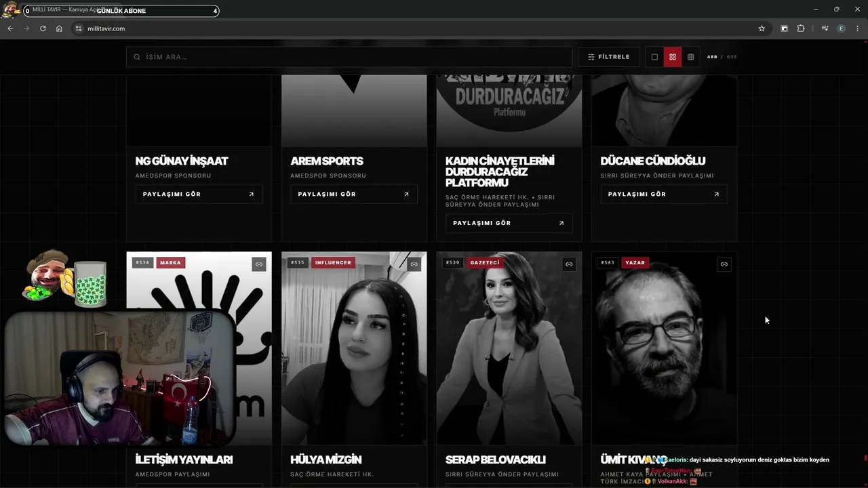Copy link icon on the Serap Belovacıklı card
Screen dimensions: 868x488
(569, 264)
